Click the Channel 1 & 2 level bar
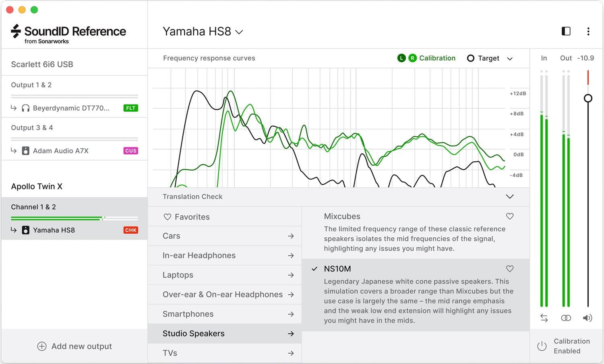 pos(74,218)
